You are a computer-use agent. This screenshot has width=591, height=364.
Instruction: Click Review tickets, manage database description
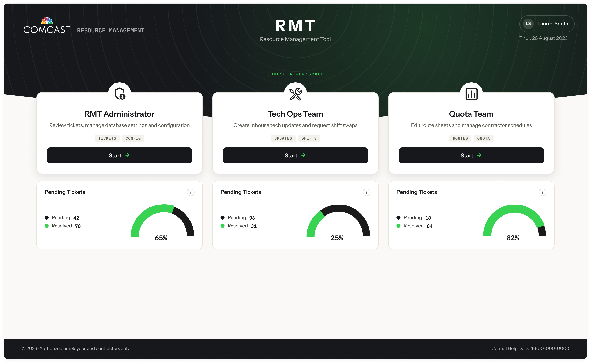(120, 125)
